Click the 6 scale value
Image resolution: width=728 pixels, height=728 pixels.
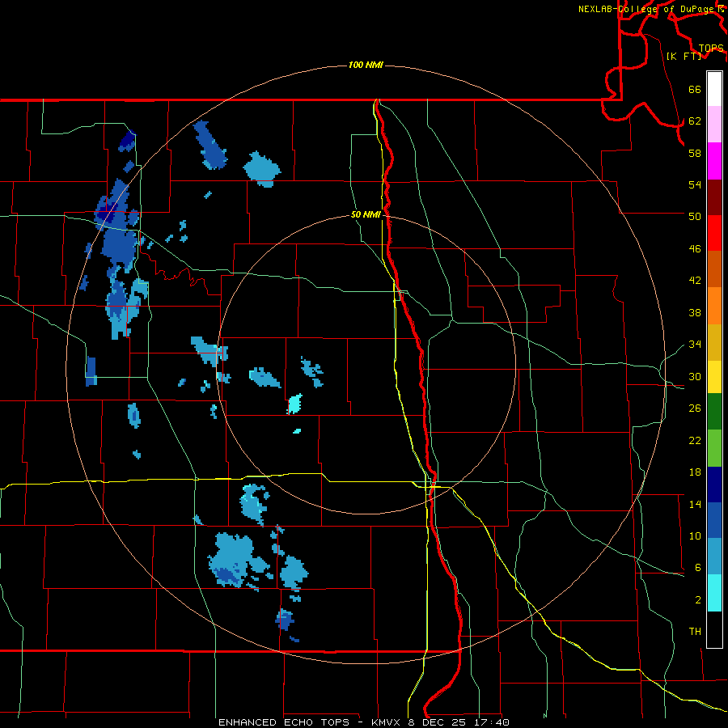[x=697, y=568]
